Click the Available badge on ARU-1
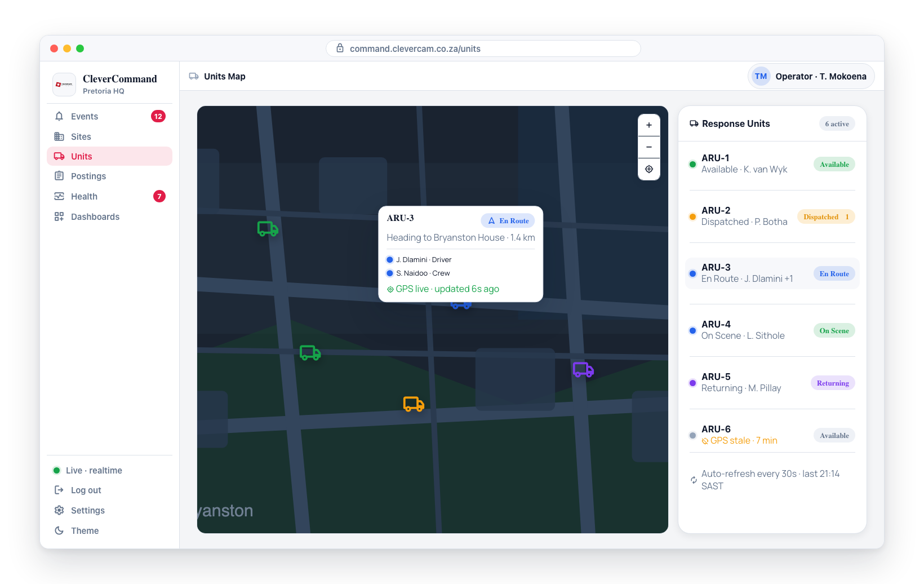This screenshot has width=924, height=584. coord(834,164)
